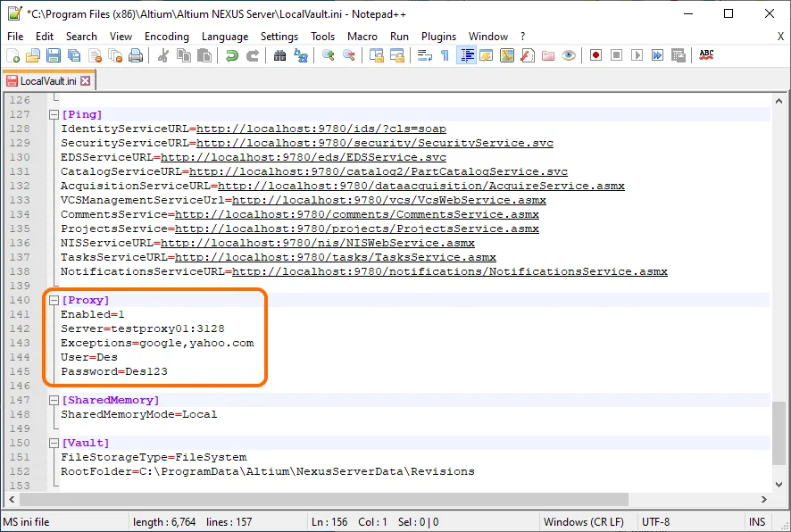Open the Plugins menu

438,37
